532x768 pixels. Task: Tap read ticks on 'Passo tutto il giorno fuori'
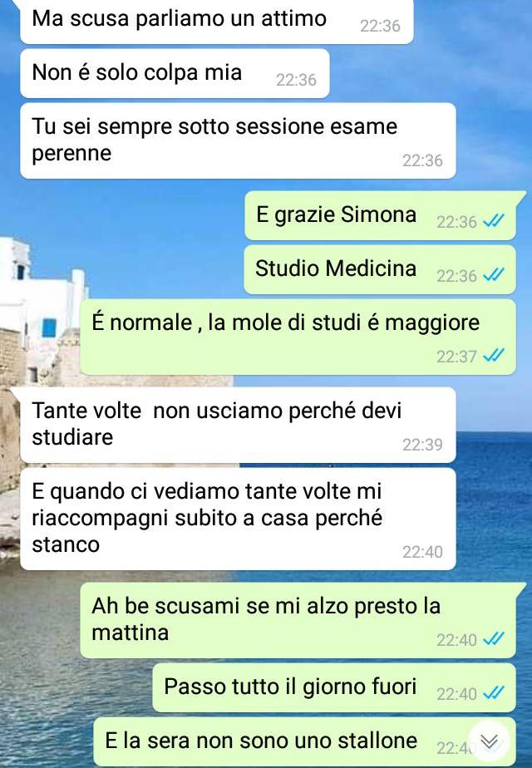(x=493, y=693)
